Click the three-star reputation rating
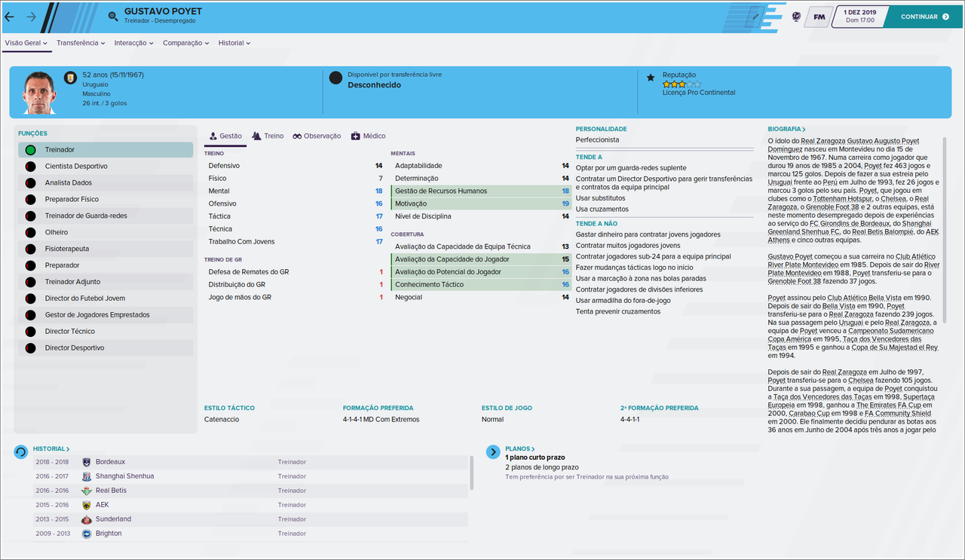Image resolution: width=965 pixels, height=560 pixels. point(682,84)
